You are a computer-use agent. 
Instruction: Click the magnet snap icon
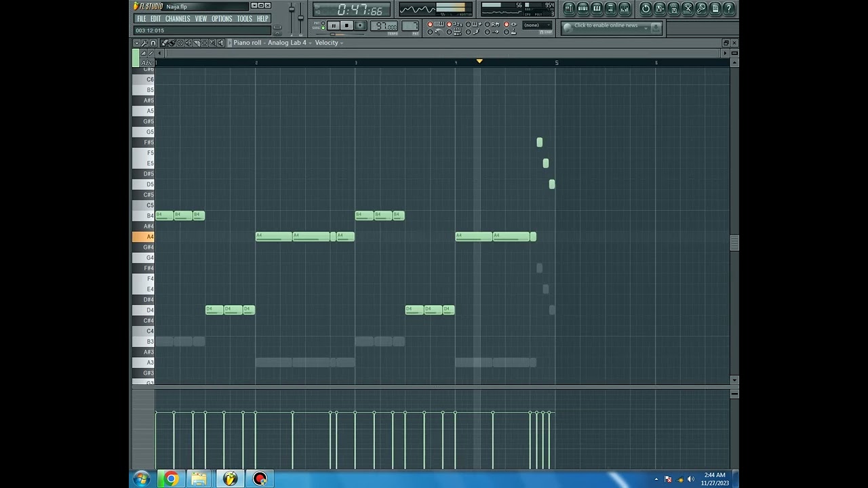pos(153,43)
